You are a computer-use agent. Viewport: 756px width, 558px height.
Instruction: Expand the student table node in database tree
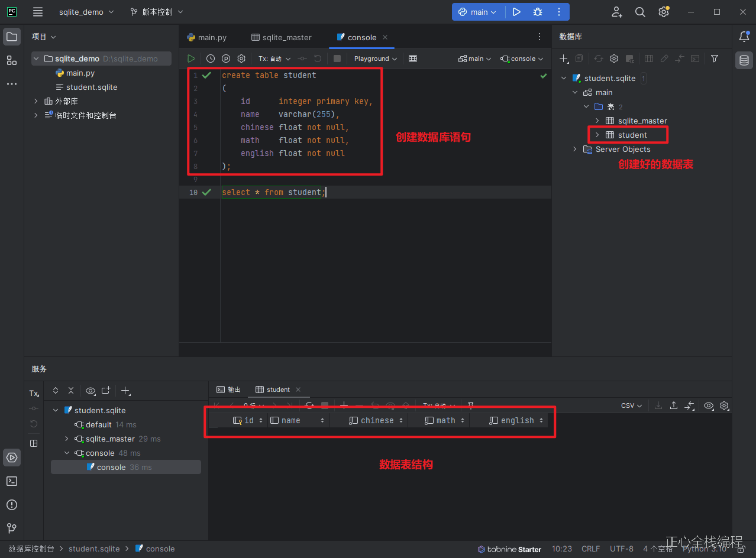(597, 135)
